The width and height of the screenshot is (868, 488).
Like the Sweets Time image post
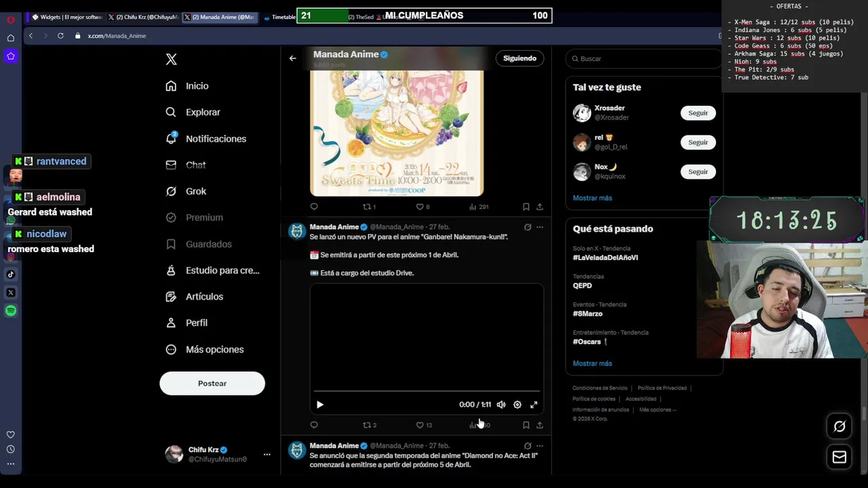[422, 207]
